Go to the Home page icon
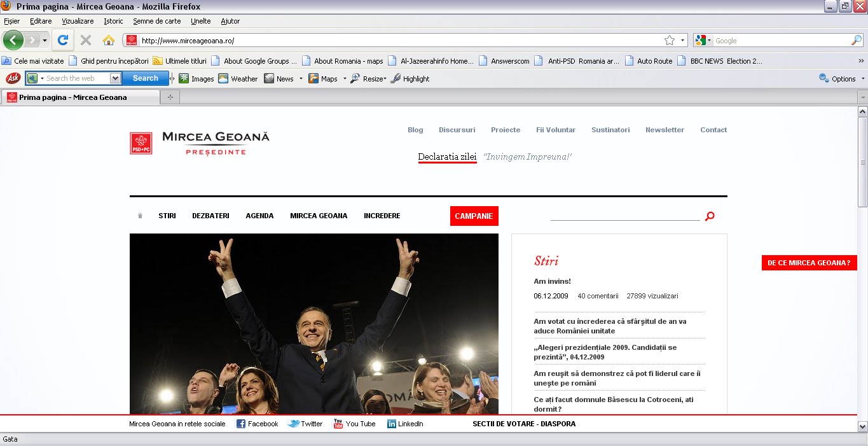Viewport: 868px width, 446px height. (109, 40)
